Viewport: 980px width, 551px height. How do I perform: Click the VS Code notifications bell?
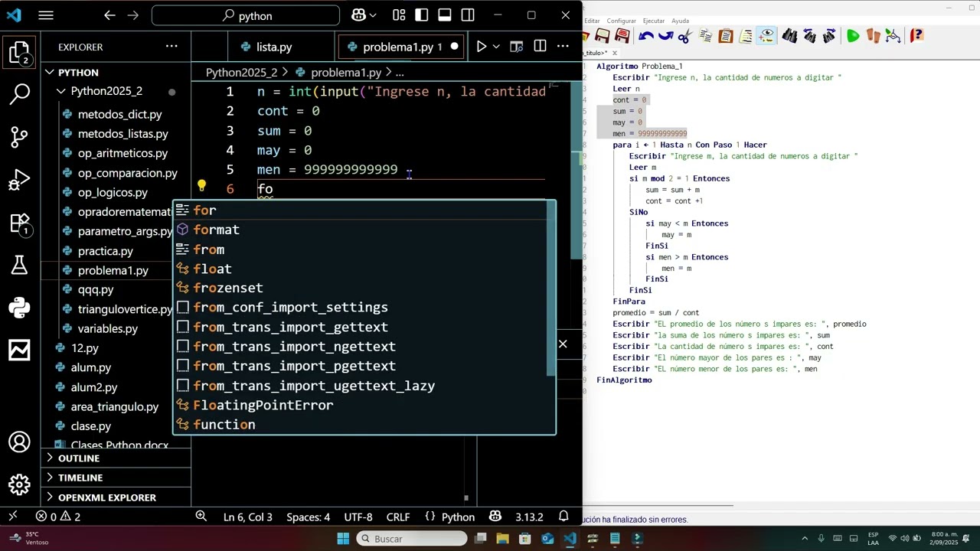click(563, 517)
